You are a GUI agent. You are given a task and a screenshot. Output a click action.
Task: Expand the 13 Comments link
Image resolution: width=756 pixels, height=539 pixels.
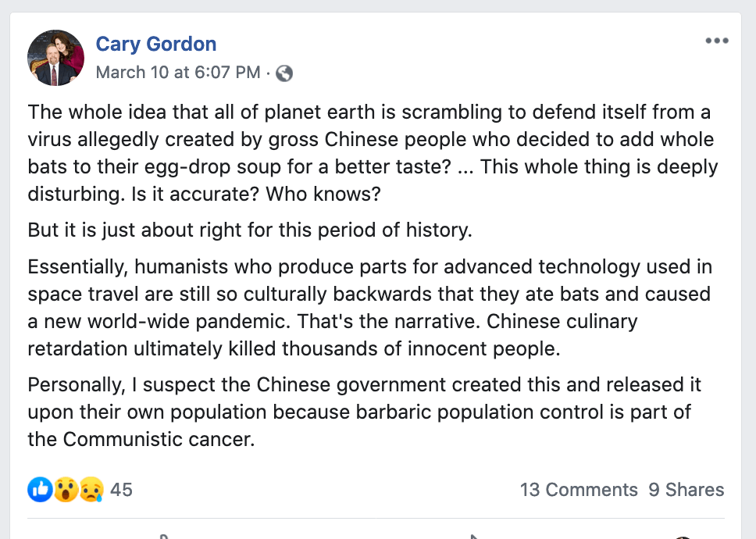pyautogui.click(x=579, y=490)
